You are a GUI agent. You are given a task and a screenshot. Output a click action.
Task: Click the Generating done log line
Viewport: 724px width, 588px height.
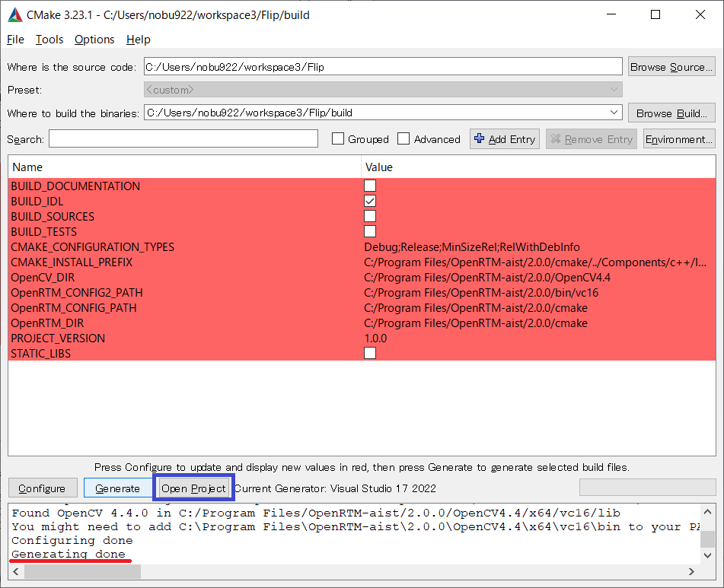point(69,554)
